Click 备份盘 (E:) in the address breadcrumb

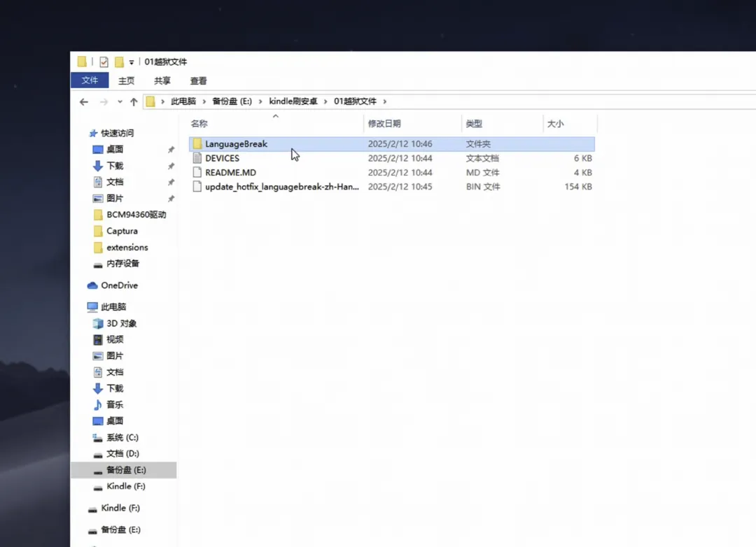pyautogui.click(x=232, y=101)
